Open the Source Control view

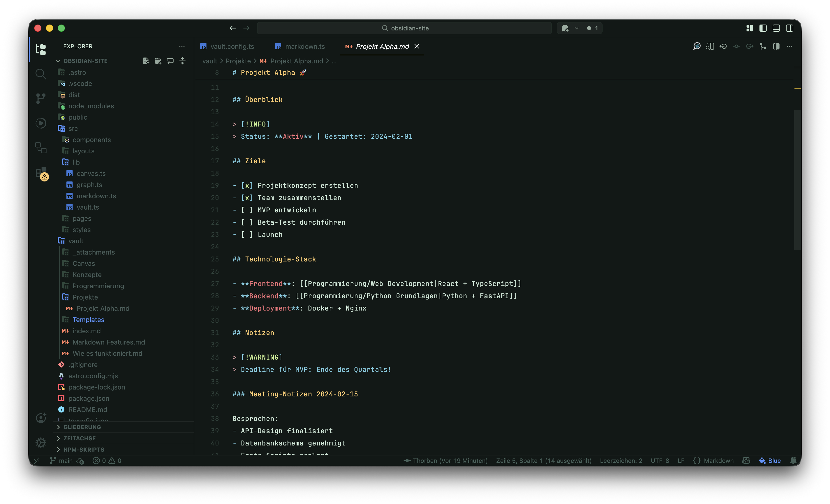click(x=41, y=98)
